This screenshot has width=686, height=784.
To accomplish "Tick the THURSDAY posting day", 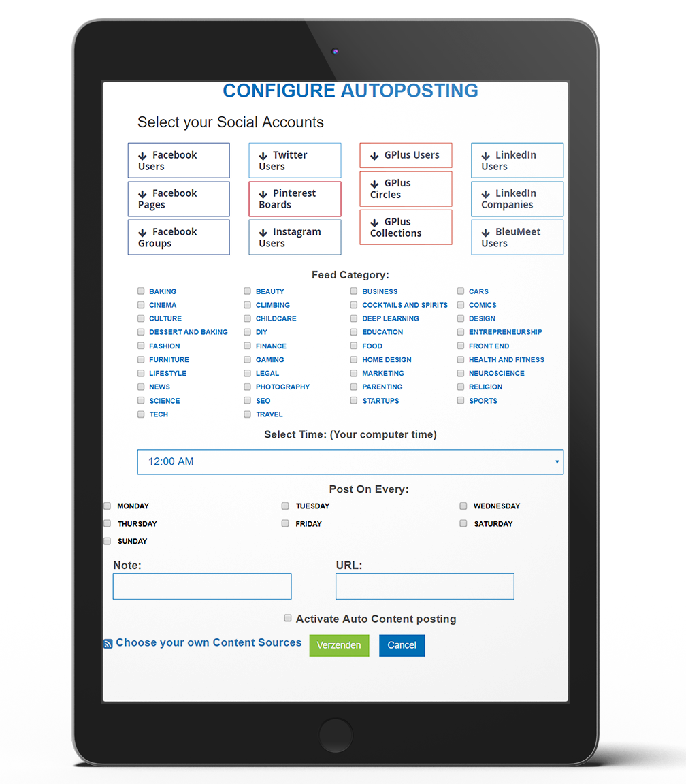I will coord(107,523).
